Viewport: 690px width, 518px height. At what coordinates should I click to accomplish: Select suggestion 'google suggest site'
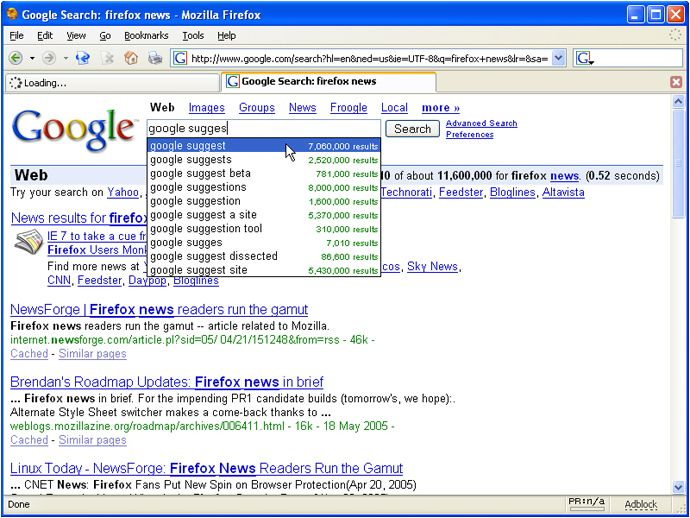(264, 270)
